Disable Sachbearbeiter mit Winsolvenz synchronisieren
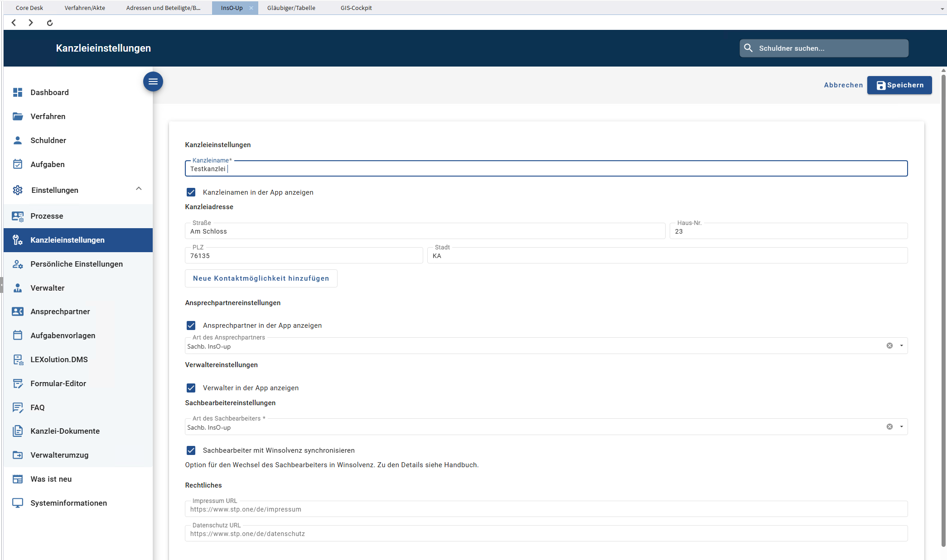The image size is (947, 560). [x=191, y=450]
